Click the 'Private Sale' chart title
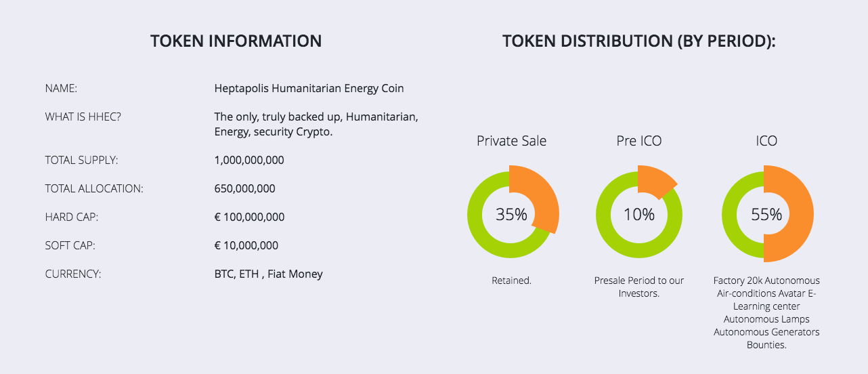 pyautogui.click(x=511, y=141)
